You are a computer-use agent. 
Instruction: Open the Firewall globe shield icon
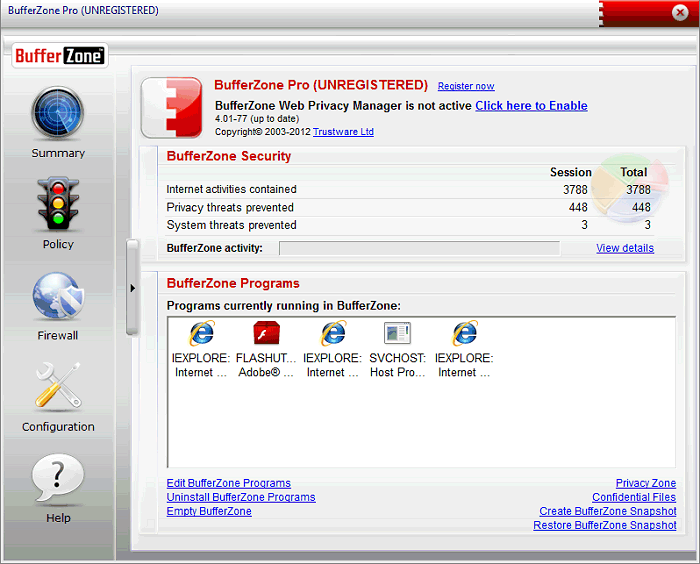click(58, 296)
